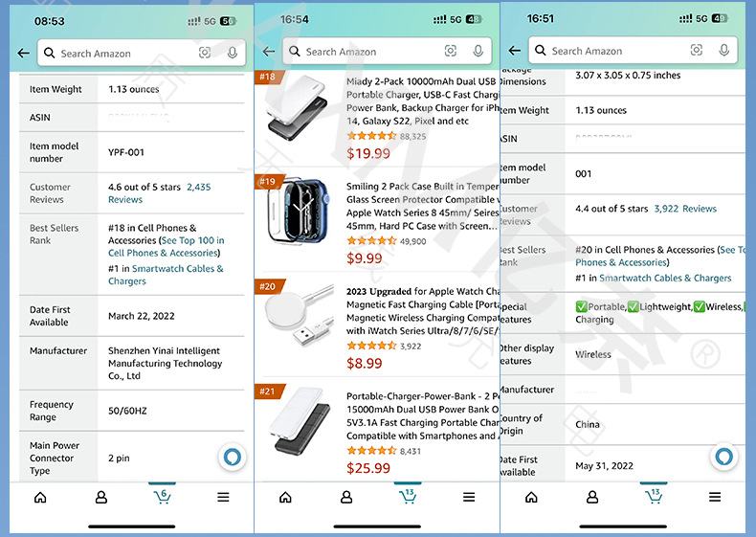
Task: Tap microphone icon in middle search bar
Action: (478, 51)
